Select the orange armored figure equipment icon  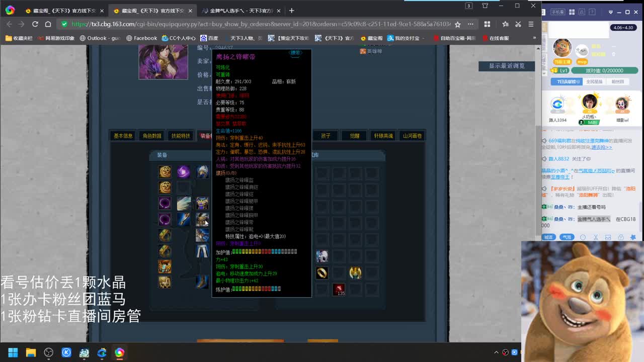point(165,266)
